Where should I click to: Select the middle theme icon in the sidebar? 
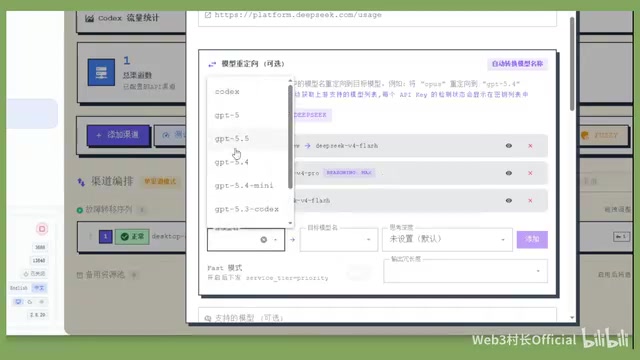pos(30,302)
